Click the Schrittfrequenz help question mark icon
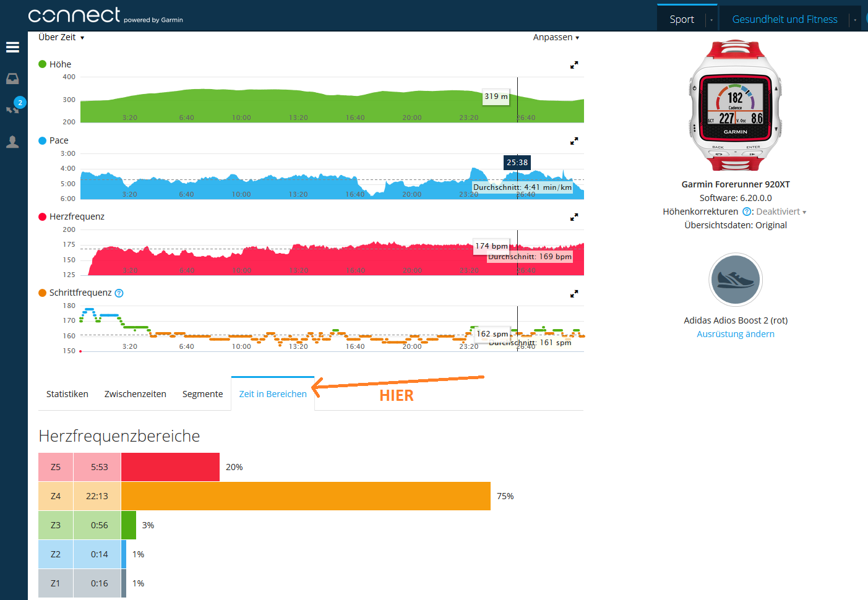The height and width of the screenshot is (600, 868). 119,293
